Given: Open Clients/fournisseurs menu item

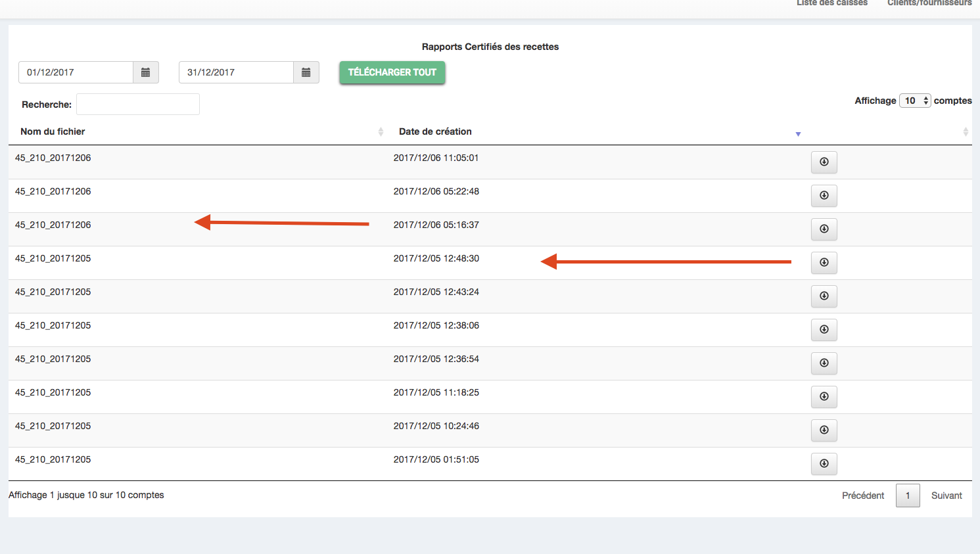Looking at the screenshot, I should click(929, 3).
